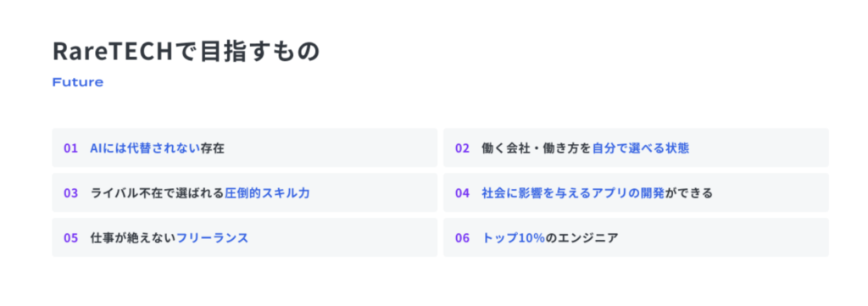Select the 04 社会に影響を与える card
Image resolution: width=868 pixels, height=306 pixels.
636,192
